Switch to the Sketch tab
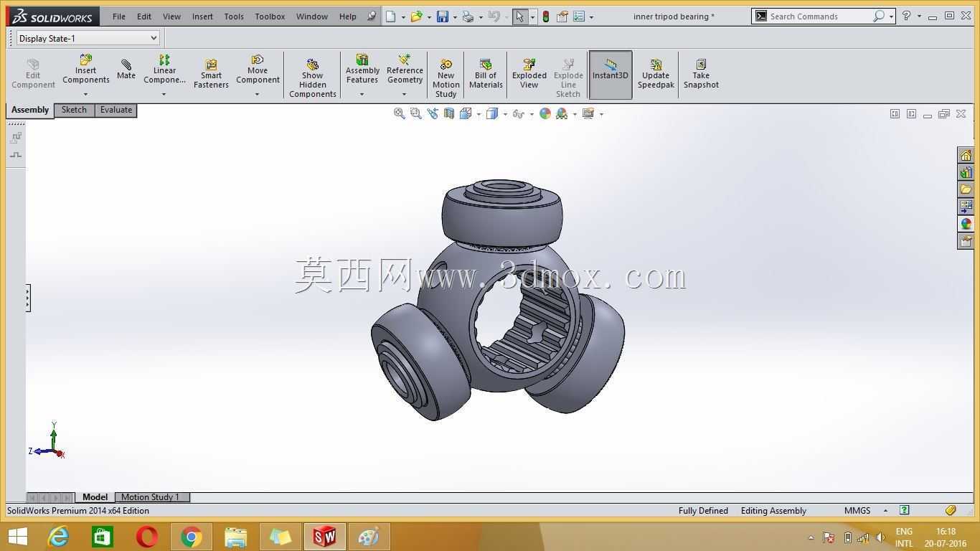This screenshot has height=551, width=980. pyautogui.click(x=74, y=110)
